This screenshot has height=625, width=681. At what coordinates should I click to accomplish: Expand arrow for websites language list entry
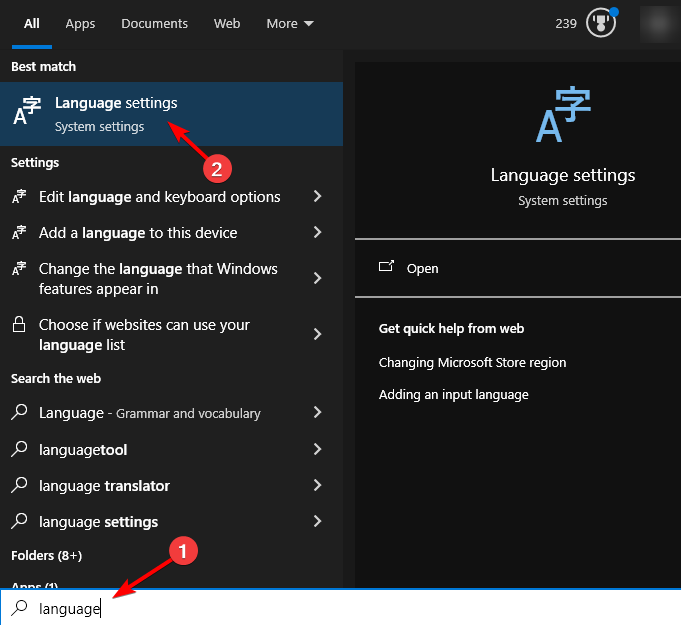click(317, 334)
